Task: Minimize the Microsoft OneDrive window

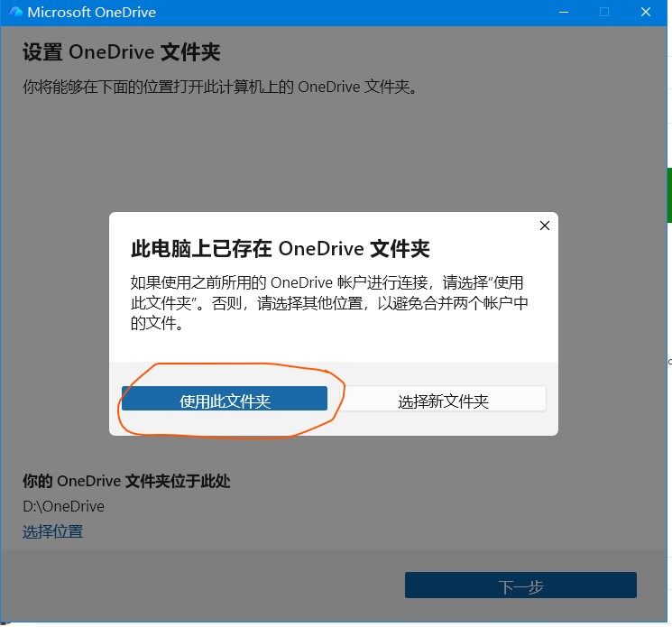Action: tap(564, 12)
